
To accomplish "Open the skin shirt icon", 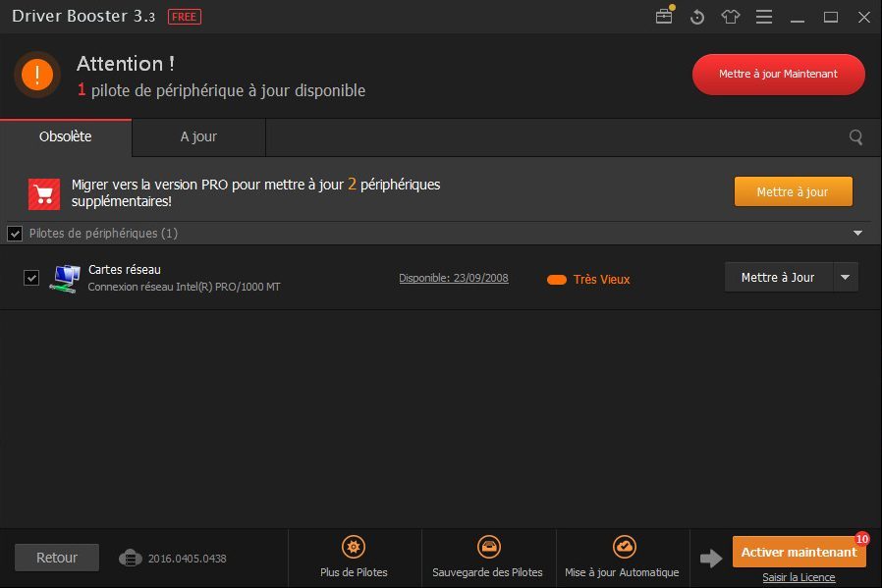I will click(730, 17).
